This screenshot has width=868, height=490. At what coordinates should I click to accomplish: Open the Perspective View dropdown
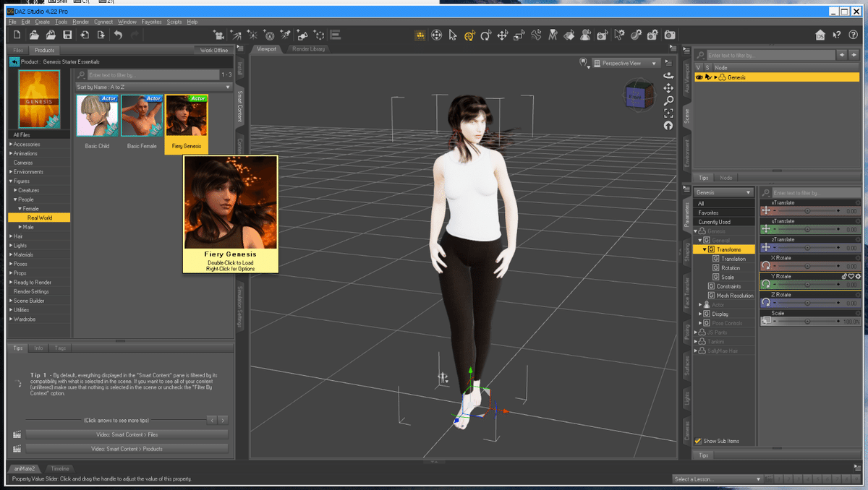(626, 63)
